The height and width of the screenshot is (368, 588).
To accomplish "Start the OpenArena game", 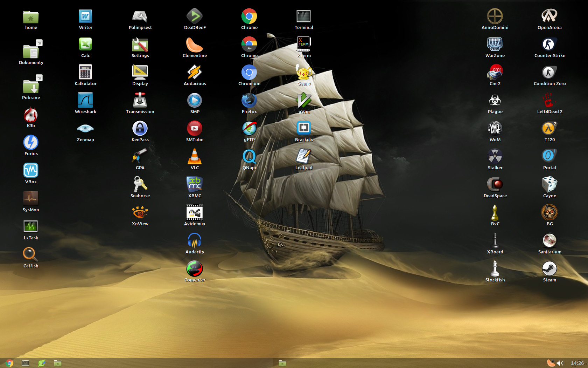I will coord(549,16).
